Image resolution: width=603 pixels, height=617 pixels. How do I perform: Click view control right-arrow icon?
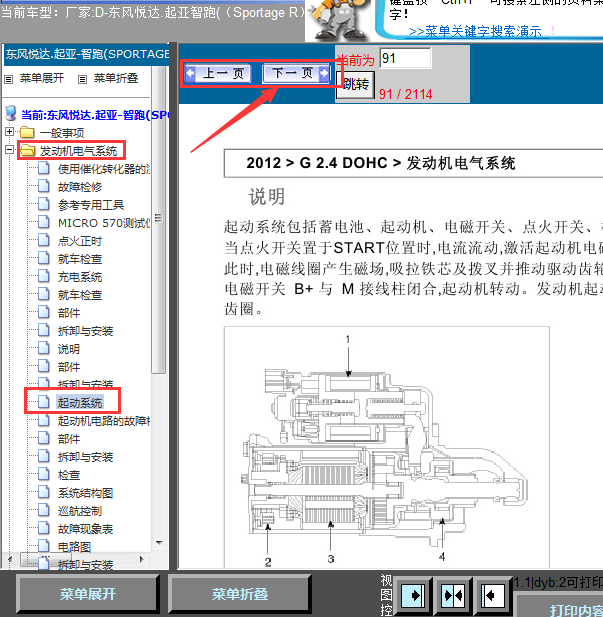point(413,595)
